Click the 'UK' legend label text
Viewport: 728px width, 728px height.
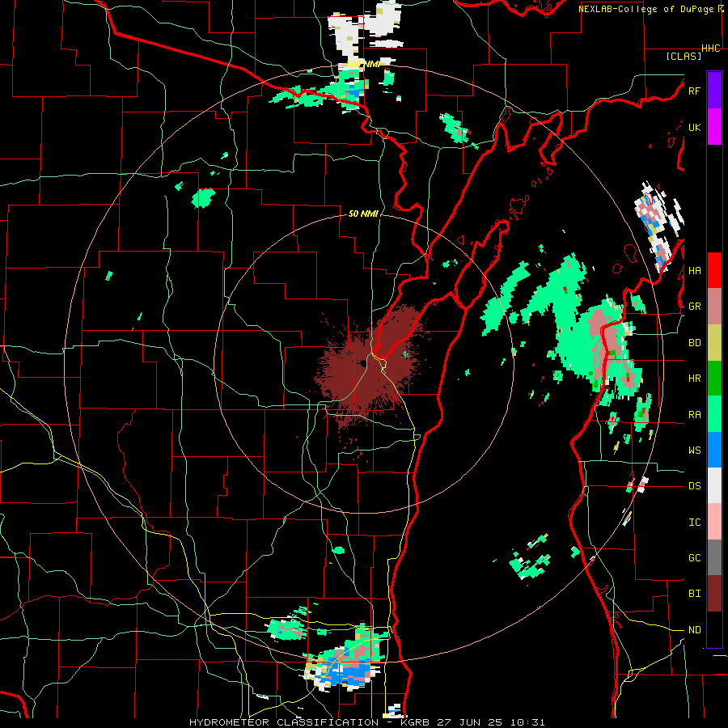click(x=694, y=127)
